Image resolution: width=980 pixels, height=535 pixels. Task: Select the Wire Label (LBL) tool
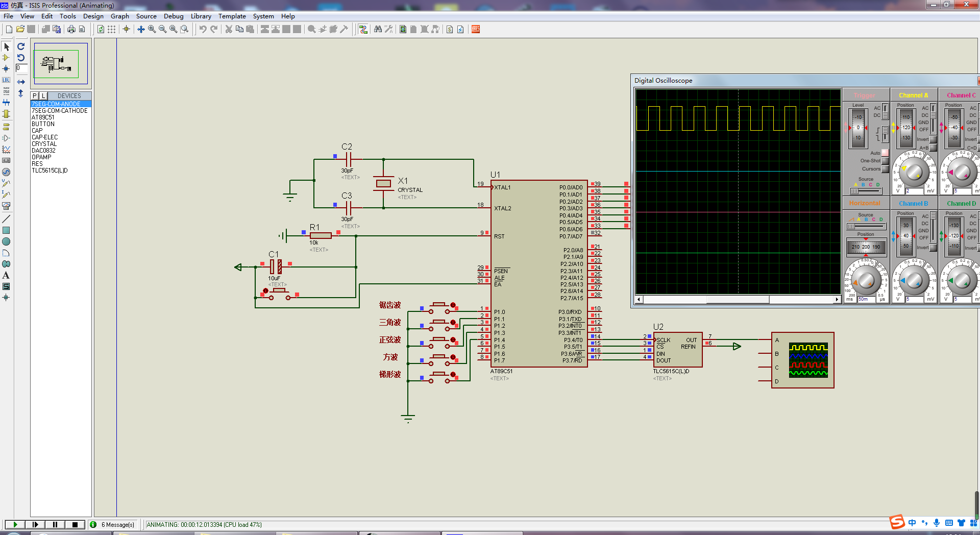click(6, 80)
